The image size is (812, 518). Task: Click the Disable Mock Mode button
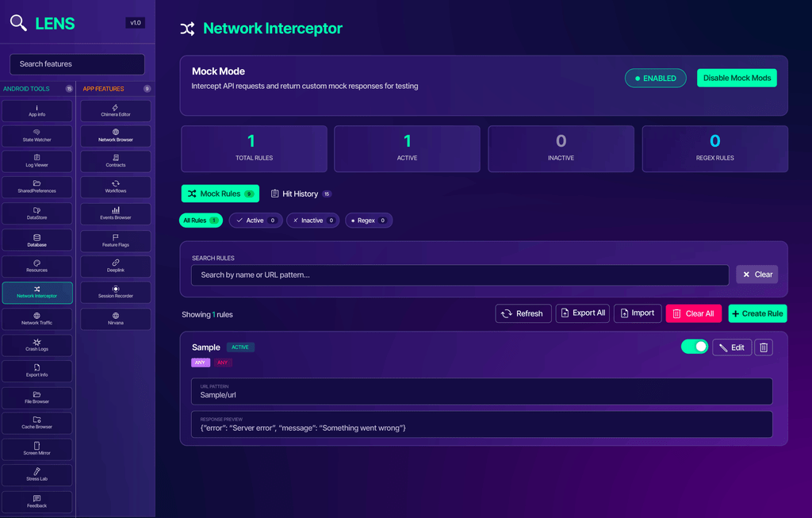pyautogui.click(x=737, y=78)
